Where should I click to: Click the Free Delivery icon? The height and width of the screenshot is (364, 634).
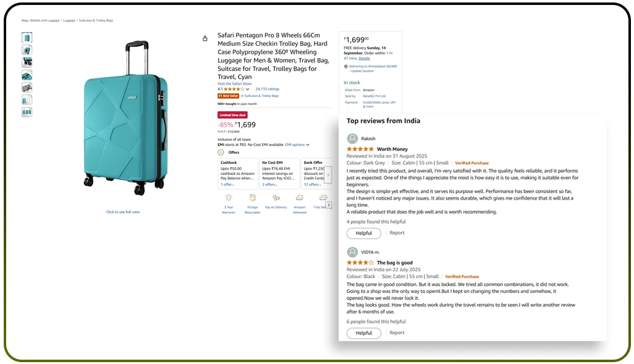point(323,198)
